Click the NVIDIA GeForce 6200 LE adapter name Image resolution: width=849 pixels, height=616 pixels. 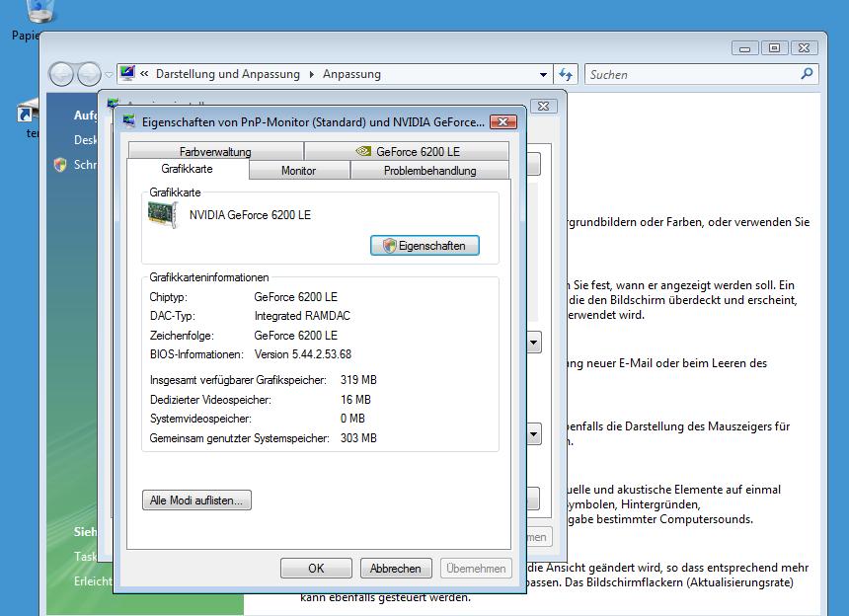click(250, 215)
